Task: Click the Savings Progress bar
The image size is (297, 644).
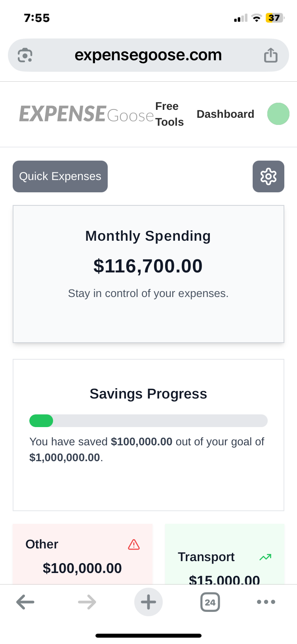Action: point(148,421)
